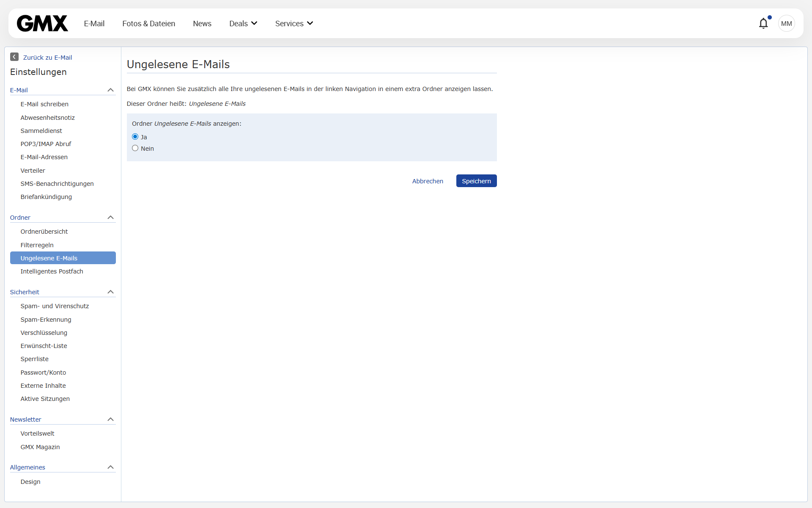Viewport: 812px width, 508px height.
Task: Go to the News tab
Action: tap(202, 23)
